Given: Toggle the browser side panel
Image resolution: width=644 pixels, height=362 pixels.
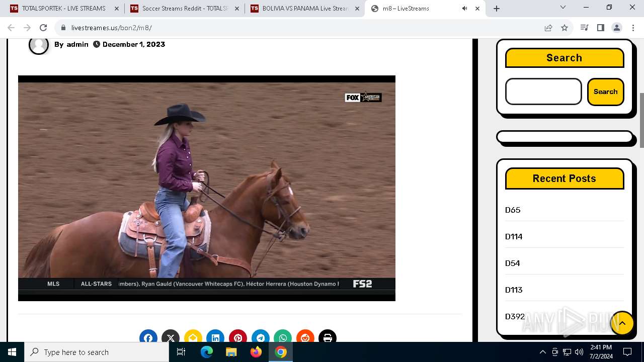Looking at the screenshot, I should 600,28.
